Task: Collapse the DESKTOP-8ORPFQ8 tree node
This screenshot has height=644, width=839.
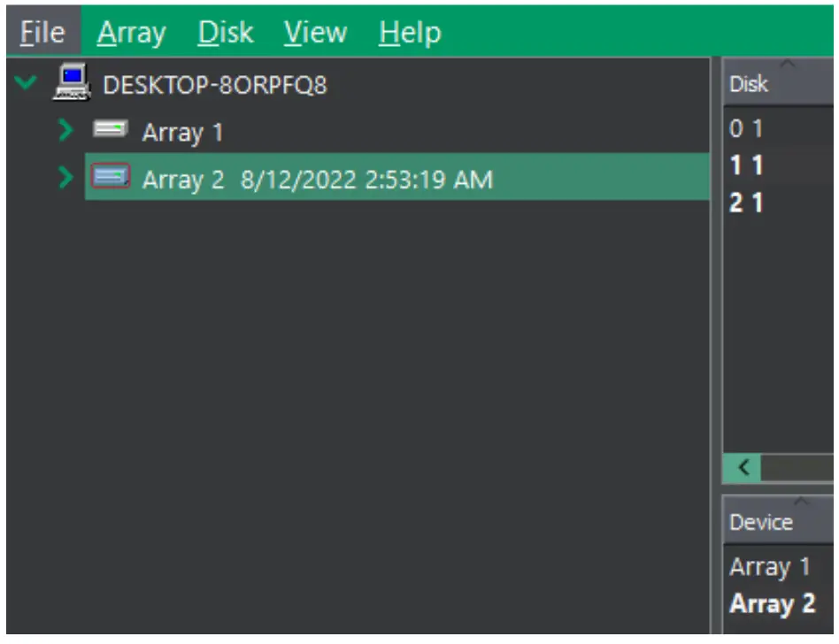Action: coord(27,83)
